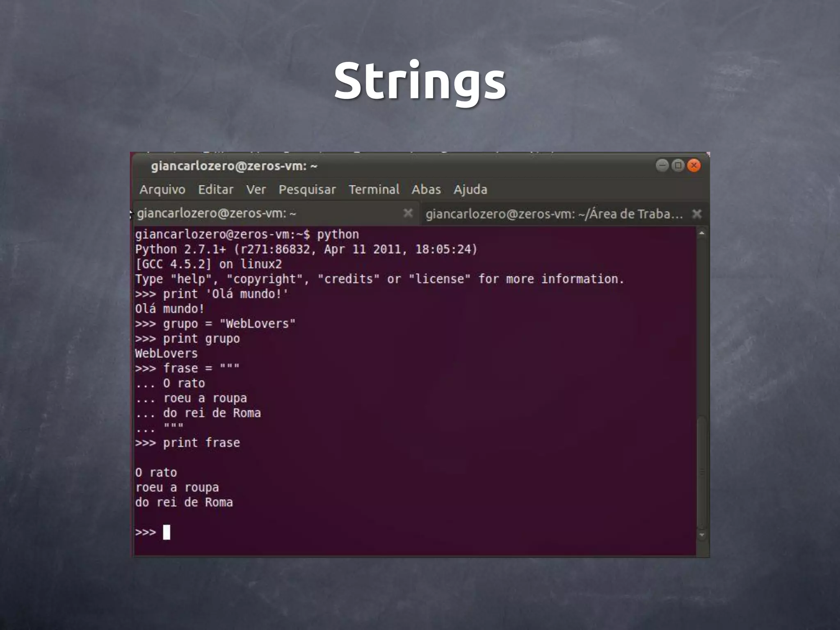Maximize the terminal window
The width and height of the screenshot is (840, 630).
click(678, 166)
